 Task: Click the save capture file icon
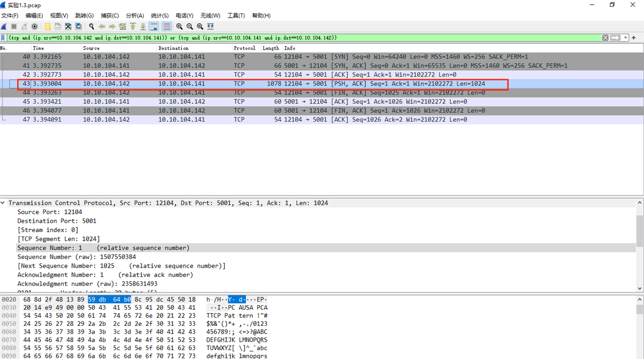tap(58, 26)
